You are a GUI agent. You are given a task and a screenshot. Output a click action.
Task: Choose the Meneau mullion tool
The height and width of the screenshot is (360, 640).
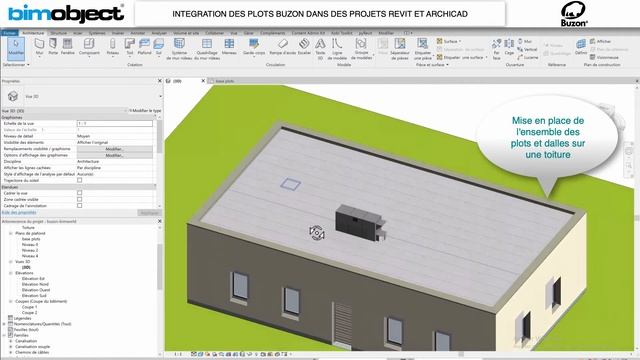pyautogui.click(x=229, y=47)
